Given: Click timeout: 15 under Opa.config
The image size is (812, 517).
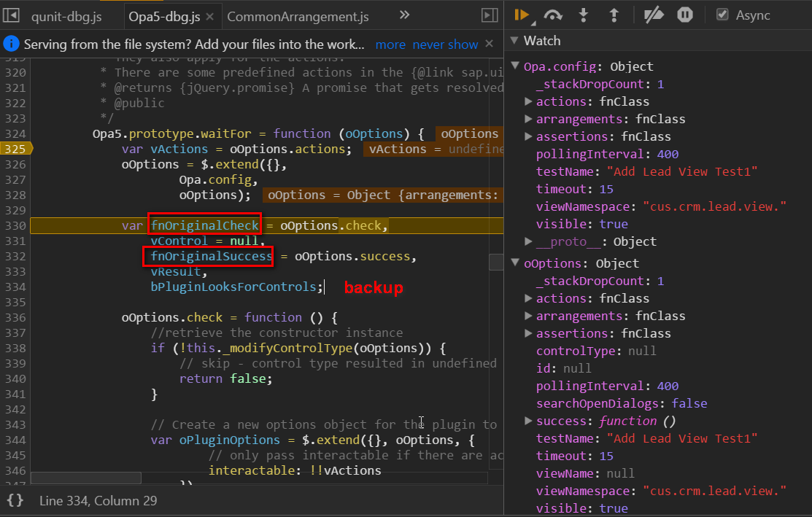Looking at the screenshot, I should click(574, 190).
